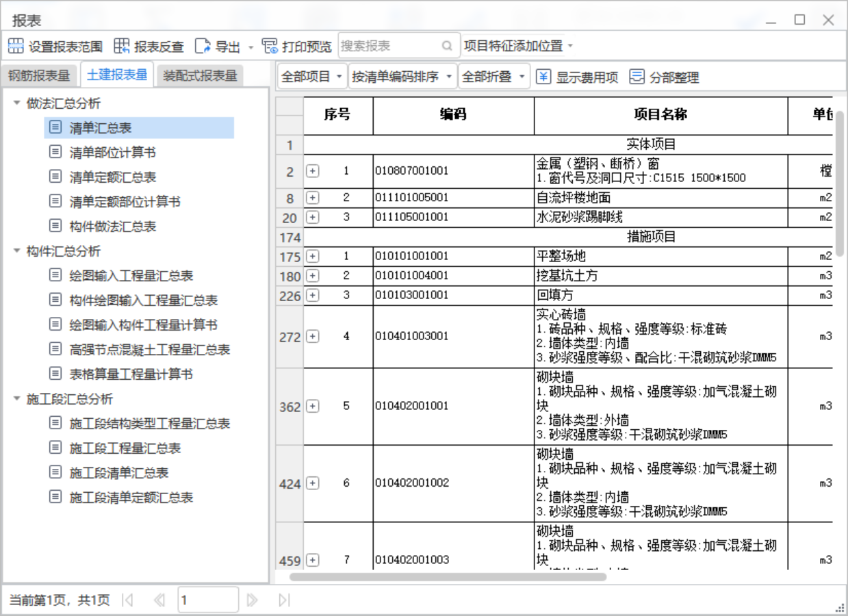This screenshot has width=848, height=616.
Task: Click the document icon beside 施工段清单定额汇总表
Action: tap(55, 497)
